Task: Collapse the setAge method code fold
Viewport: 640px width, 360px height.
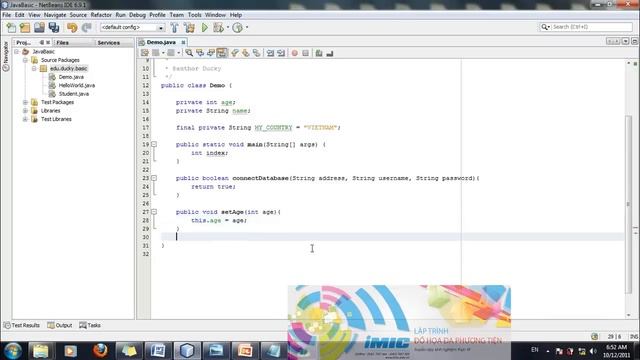Action: 154,212
